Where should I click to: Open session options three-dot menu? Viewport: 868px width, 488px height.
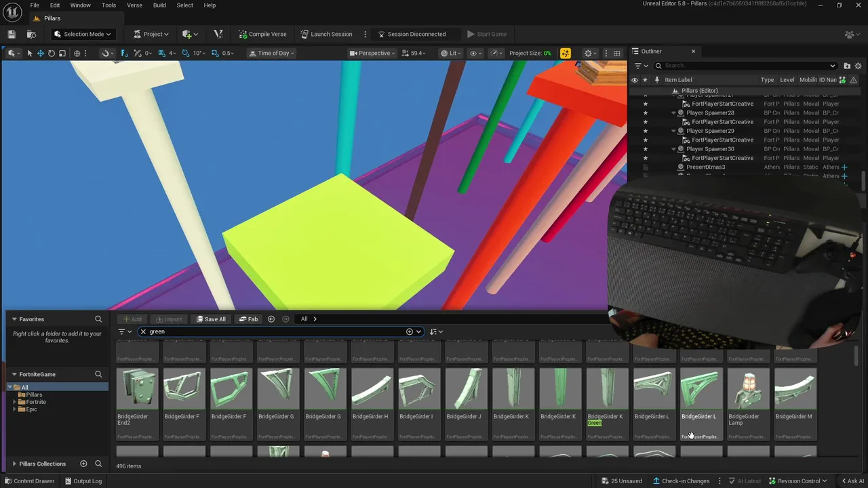(366, 34)
